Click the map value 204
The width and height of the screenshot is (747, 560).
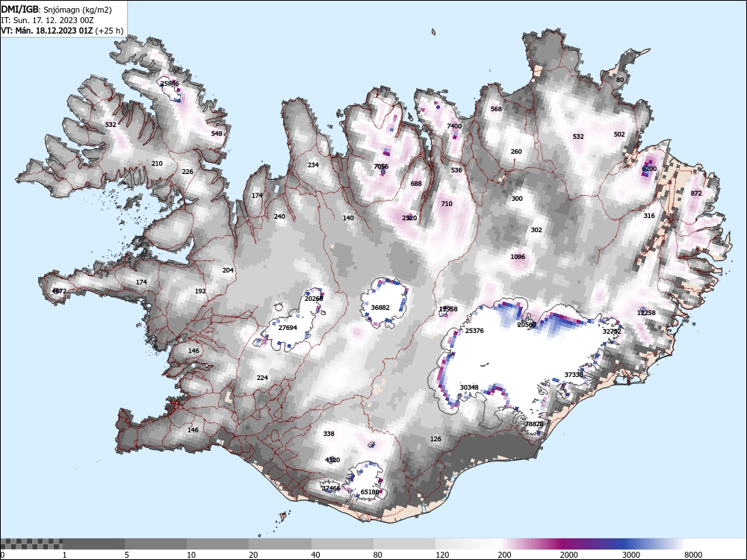[228, 270]
